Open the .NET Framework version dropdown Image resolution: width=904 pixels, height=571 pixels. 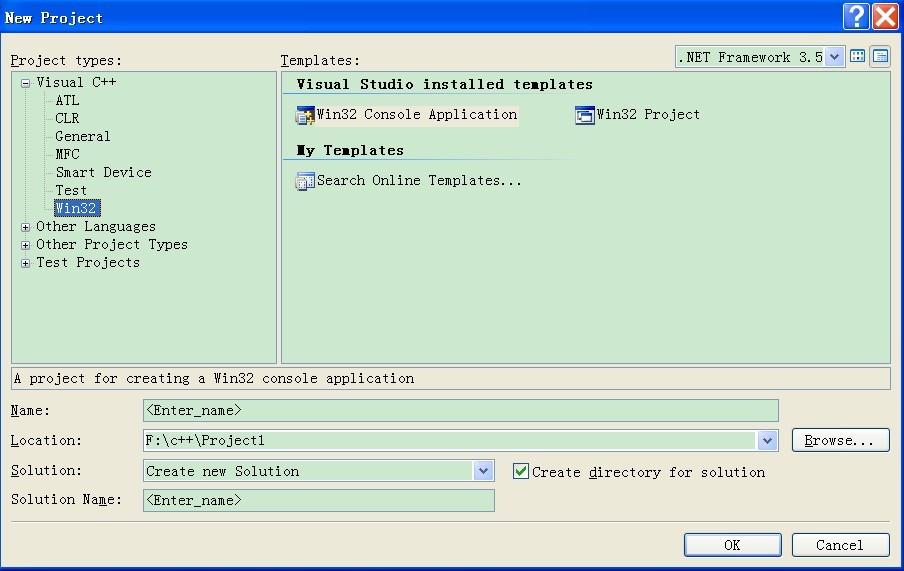click(834, 57)
